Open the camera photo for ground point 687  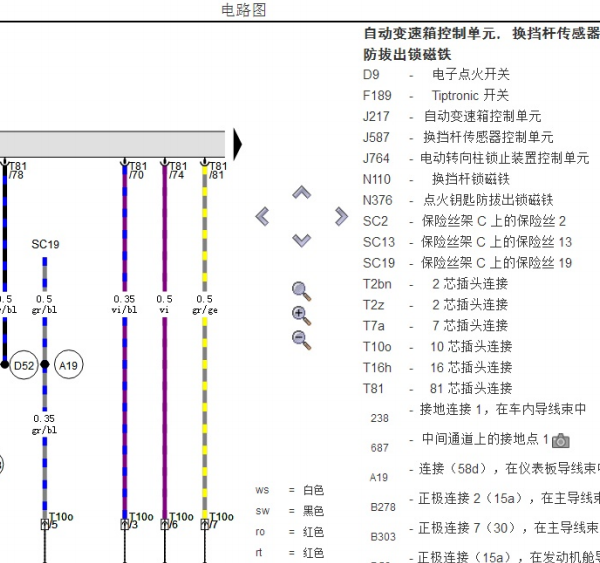(561, 441)
